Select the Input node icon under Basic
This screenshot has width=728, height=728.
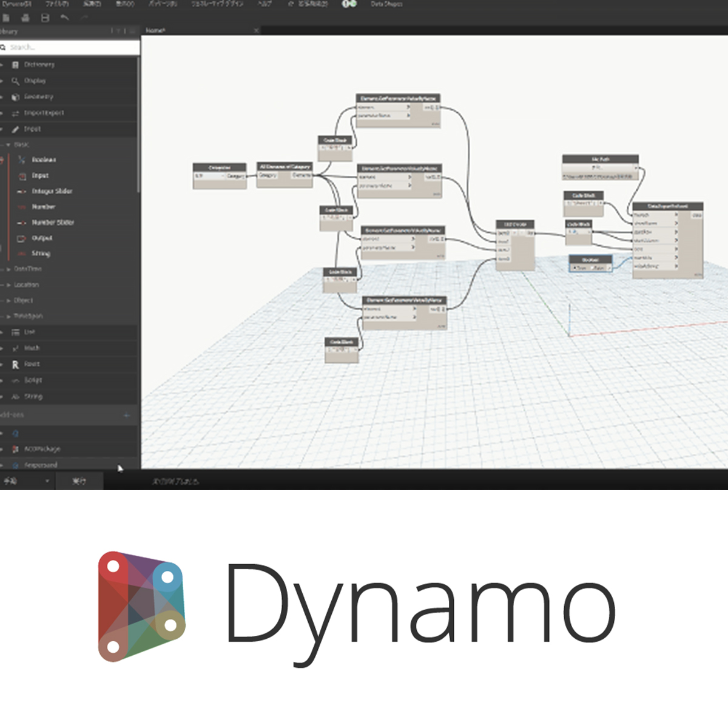click(x=22, y=175)
